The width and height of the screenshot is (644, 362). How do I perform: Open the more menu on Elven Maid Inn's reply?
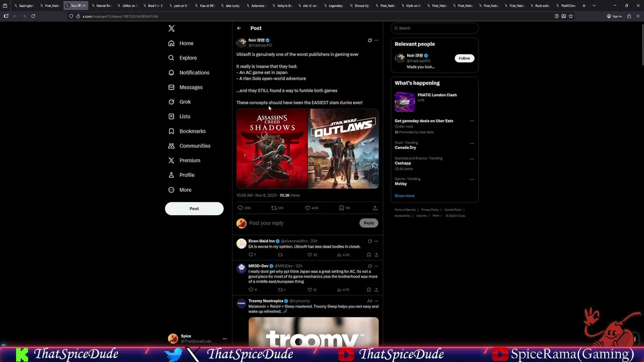click(376, 241)
